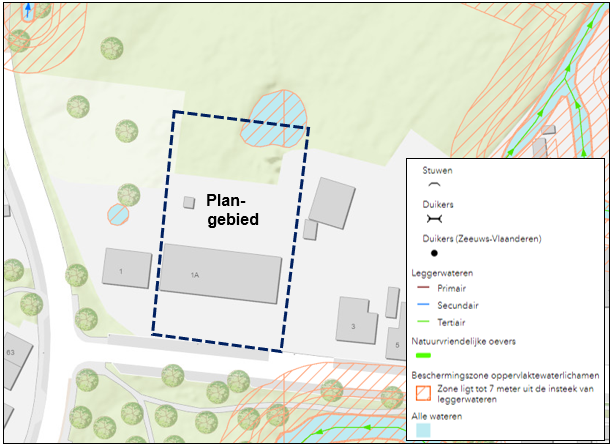The height and width of the screenshot is (447, 613).
Task: Click the 'Tertiair' legend label
Action: [x=451, y=323]
